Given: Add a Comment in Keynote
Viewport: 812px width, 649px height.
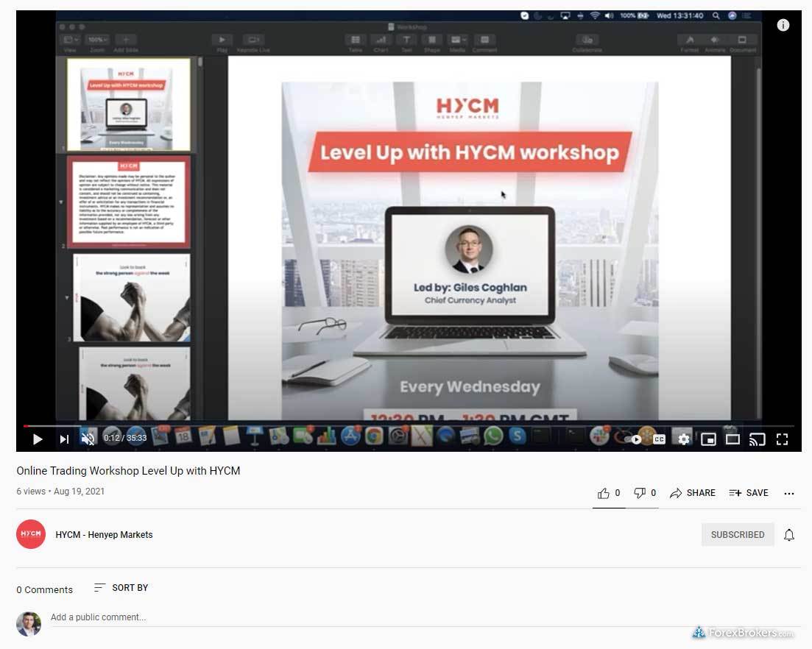Looking at the screenshot, I should pos(484,40).
